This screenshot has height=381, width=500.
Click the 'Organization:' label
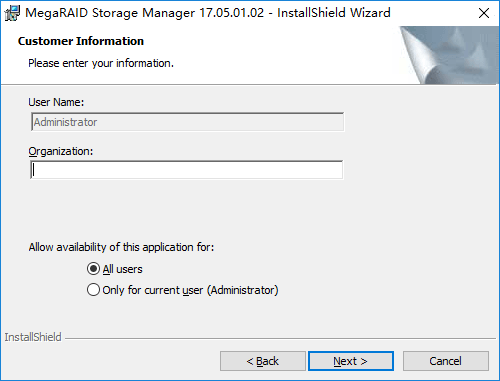click(61, 151)
